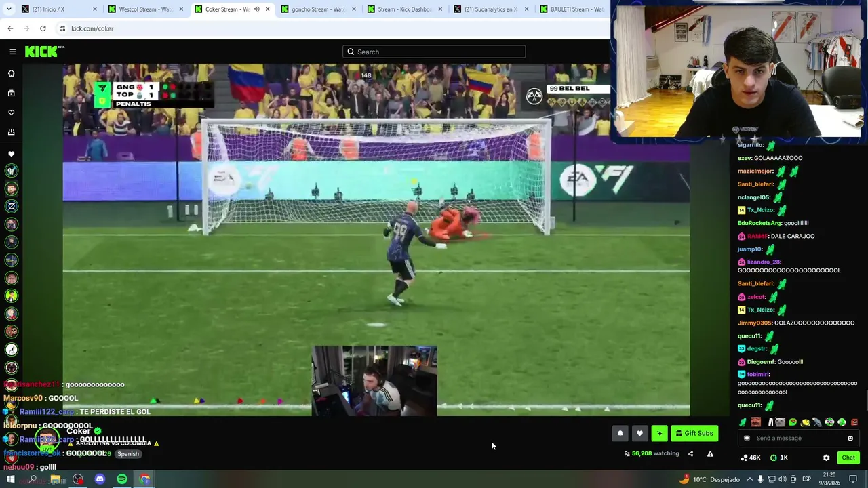Image resolution: width=868 pixels, height=488 pixels.
Task: Open the Spanish language tag
Action: (x=127, y=454)
